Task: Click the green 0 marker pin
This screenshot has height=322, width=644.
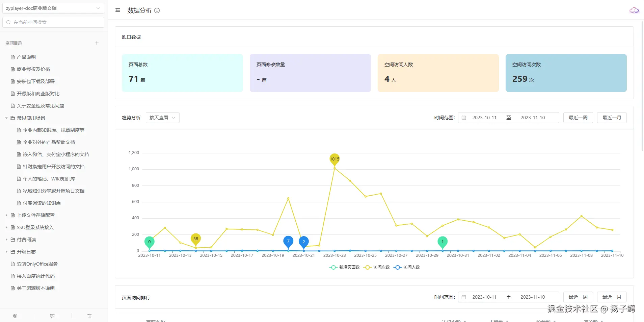Action: point(150,242)
